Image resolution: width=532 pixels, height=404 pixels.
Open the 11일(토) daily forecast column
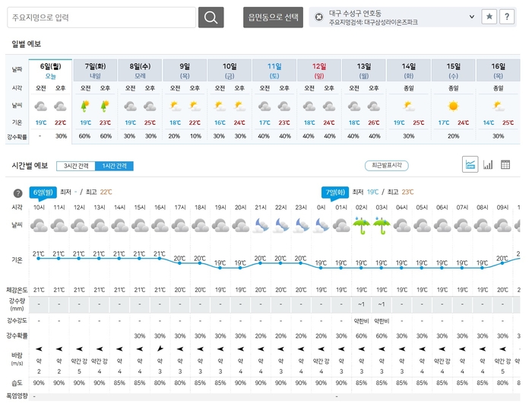click(x=274, y=71)
